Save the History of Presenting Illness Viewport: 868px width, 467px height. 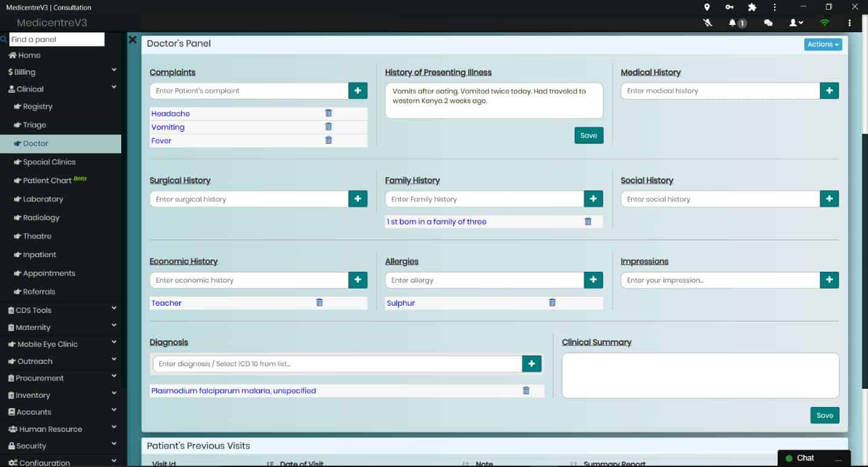tap(589, 135)
